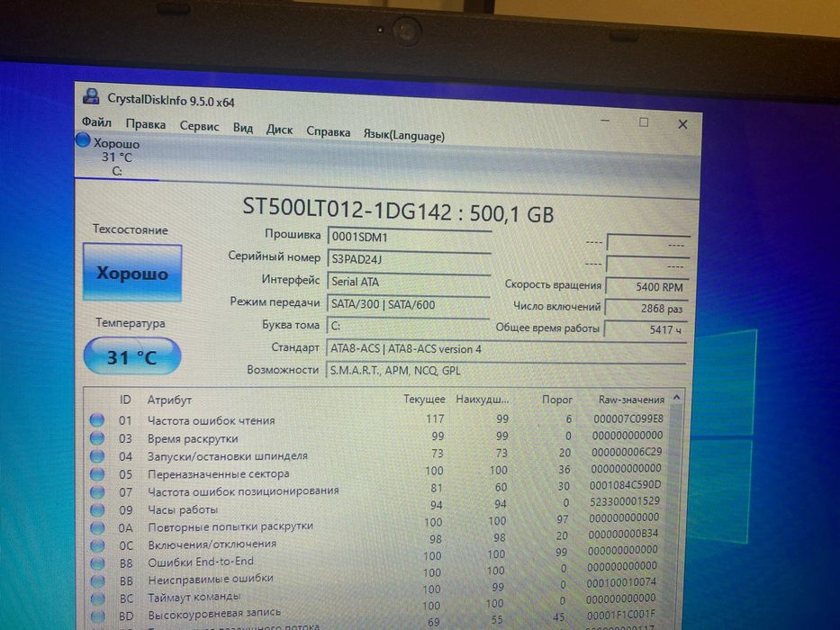The image size is (840, 630).
Task: Click the Порог column header
Action: pyautogui.click(x=556, y=399)
